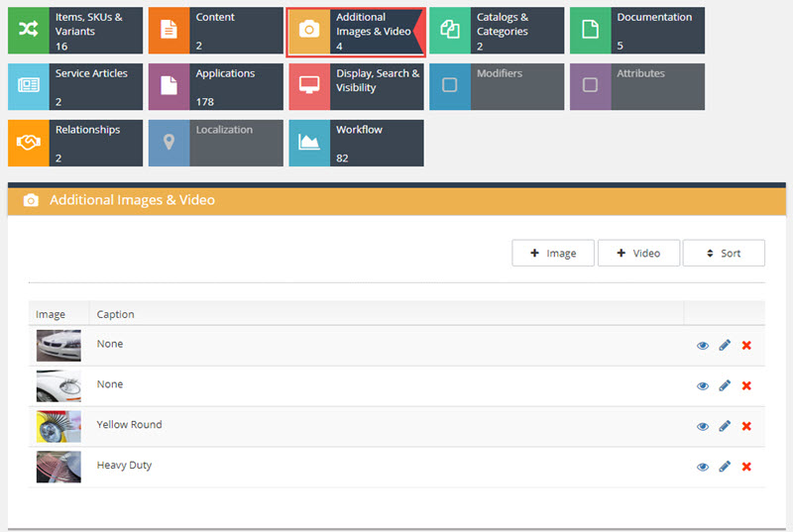View the Yellow Round image via eye icon
Viewport: 793px width, 532px height.
coord(703,426)
